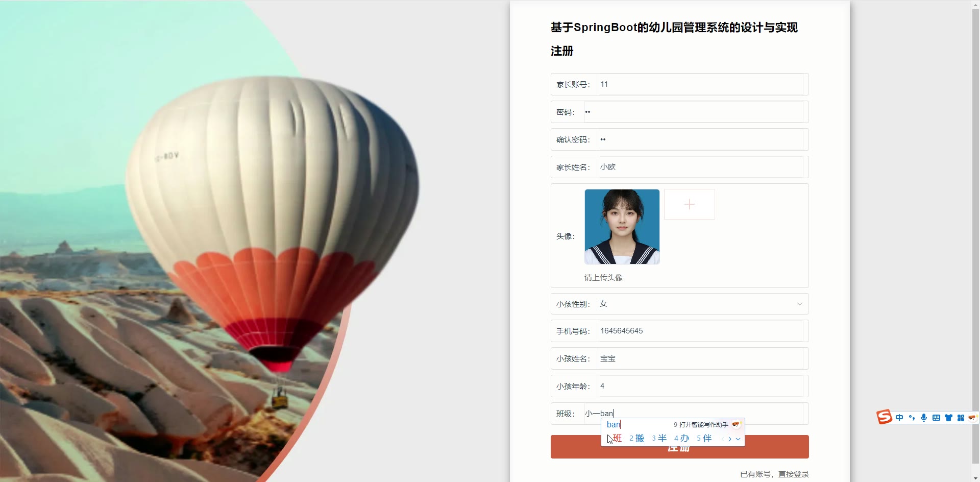Click the Sogou S logo icon
Image resolution: width=980 pixels, height=482 pixels.
885,417
